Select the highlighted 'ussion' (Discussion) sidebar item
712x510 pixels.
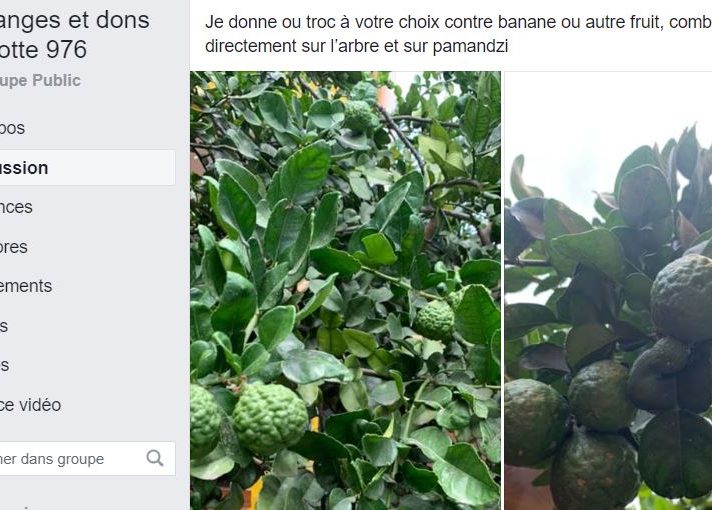click(x=88, y=168)
